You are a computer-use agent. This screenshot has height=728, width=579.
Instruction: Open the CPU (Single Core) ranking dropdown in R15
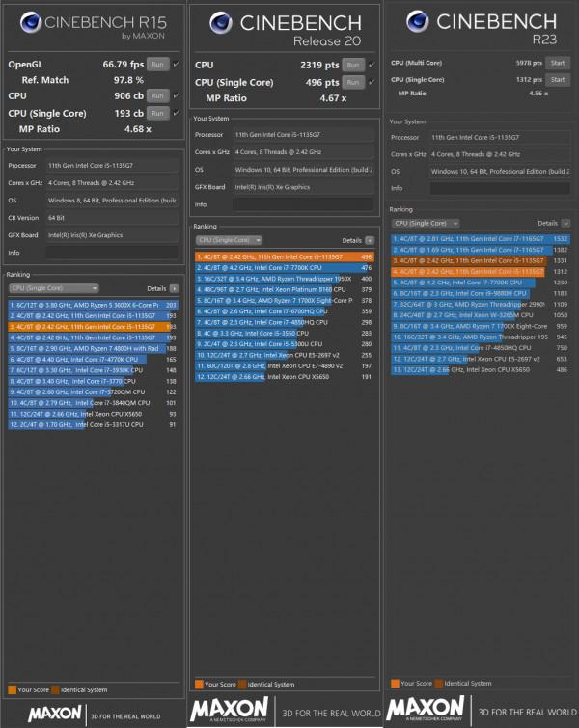coord(54,288)
